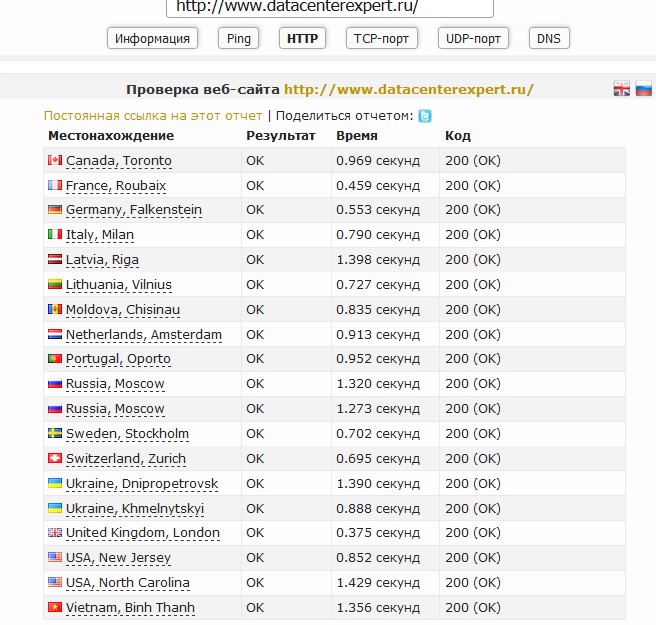Open Germany, Falkenstein location link

pos(134,210)
